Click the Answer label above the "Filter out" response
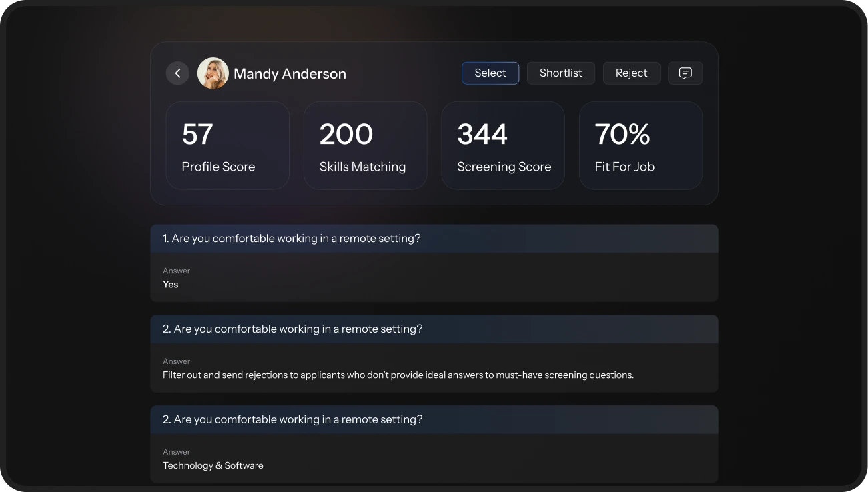 click(x=176, y=361)
